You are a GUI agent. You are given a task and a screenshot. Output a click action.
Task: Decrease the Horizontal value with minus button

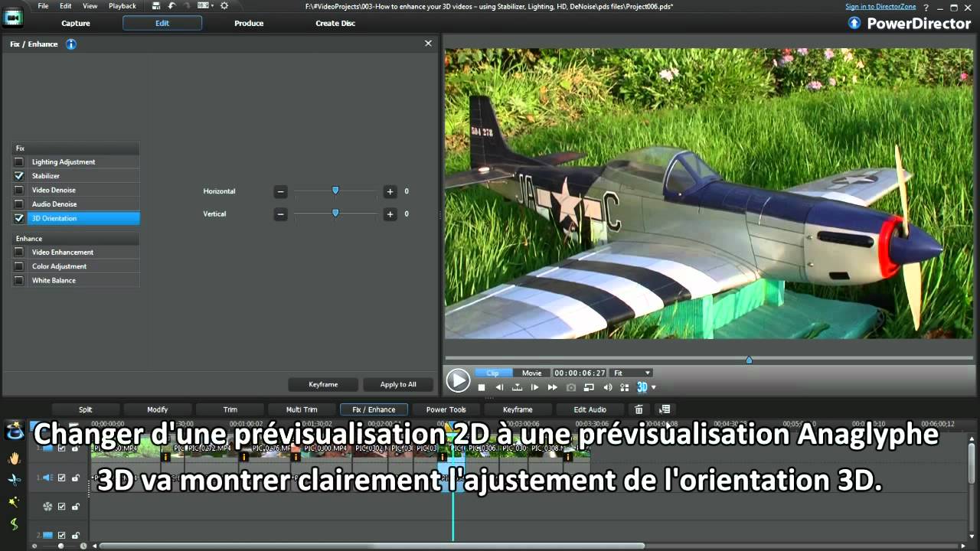[281, 191]
